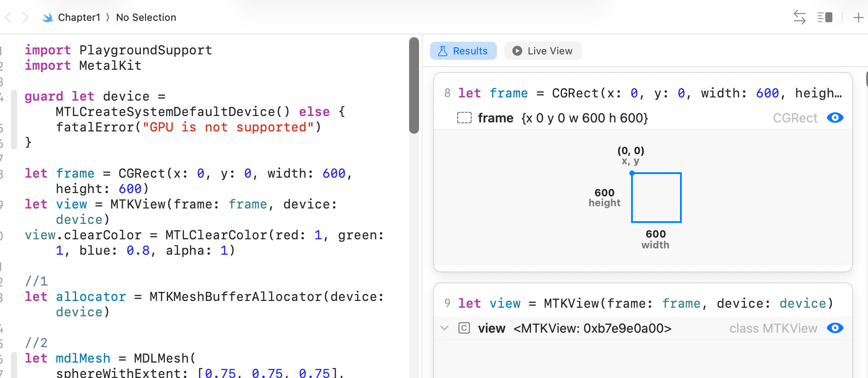
Task: Open the Chapter1 breadcrumb menu
Action: tap(79, 18)
